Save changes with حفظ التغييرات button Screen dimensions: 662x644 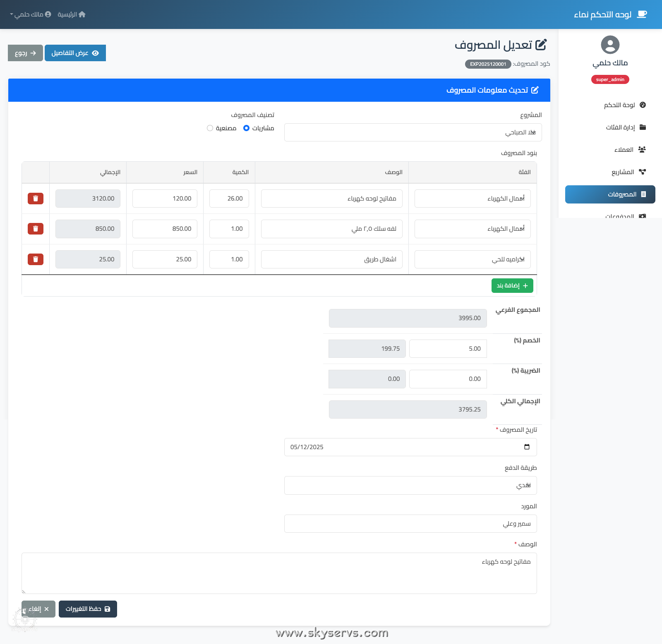(88, 609)
